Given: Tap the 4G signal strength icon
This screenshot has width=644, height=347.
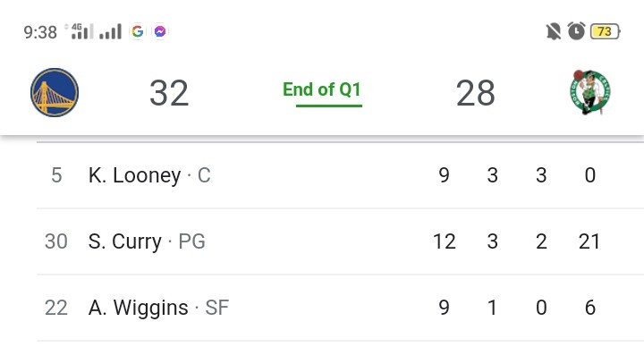Looking at the screenshot, I should (80, 31).
